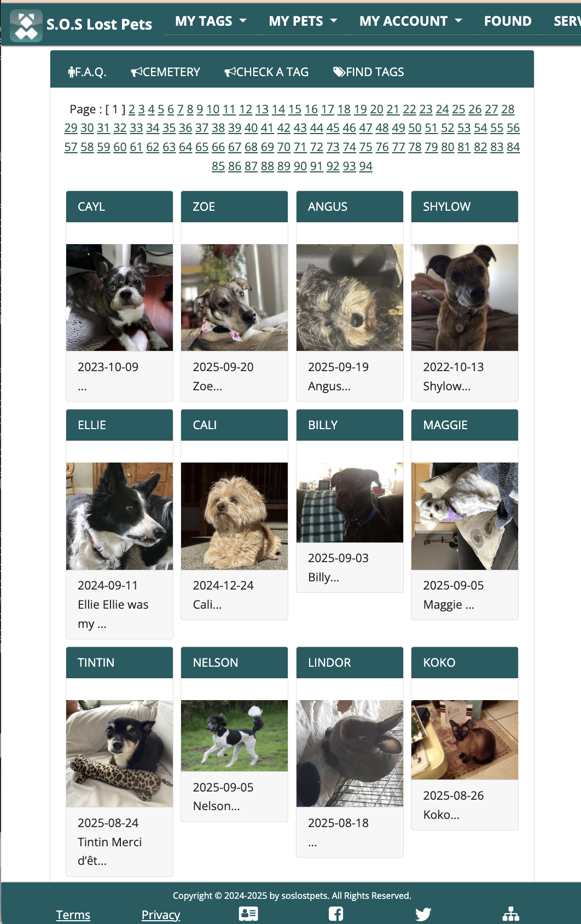The height and width of the screenshot is (924, 581).
Task: Open the Terms link in footer
Action: point(73,915)
